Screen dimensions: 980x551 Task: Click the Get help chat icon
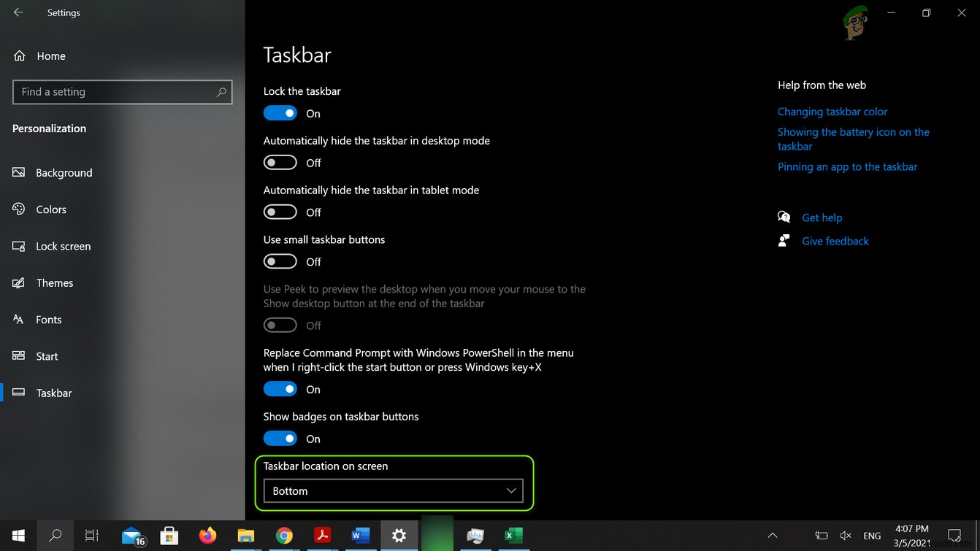click(784, 217)
